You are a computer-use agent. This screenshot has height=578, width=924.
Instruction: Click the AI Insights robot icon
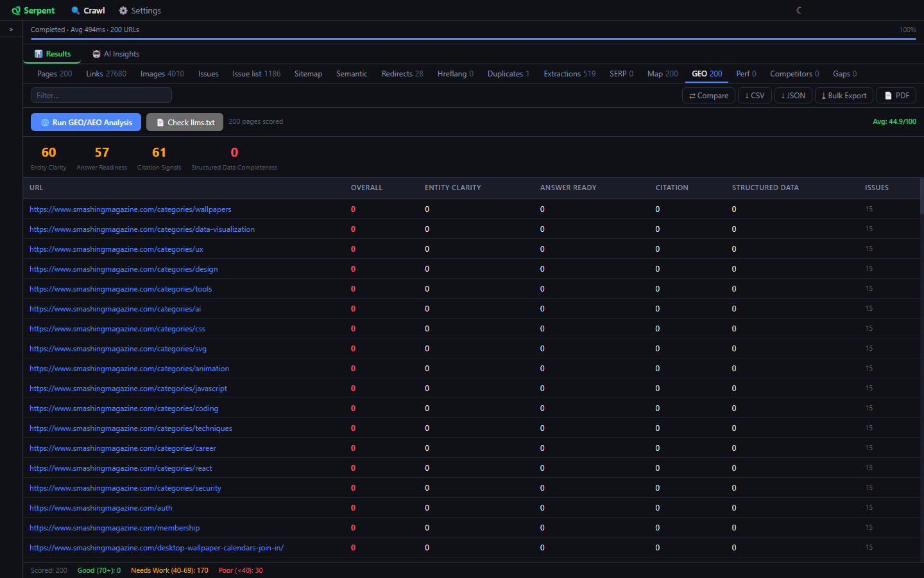(x=96, y=54)
